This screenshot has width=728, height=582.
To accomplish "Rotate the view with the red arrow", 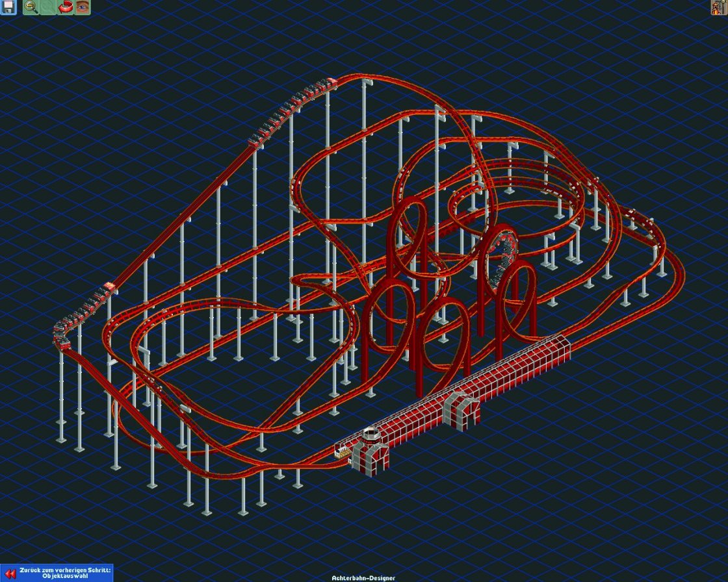I will [66, 6].
